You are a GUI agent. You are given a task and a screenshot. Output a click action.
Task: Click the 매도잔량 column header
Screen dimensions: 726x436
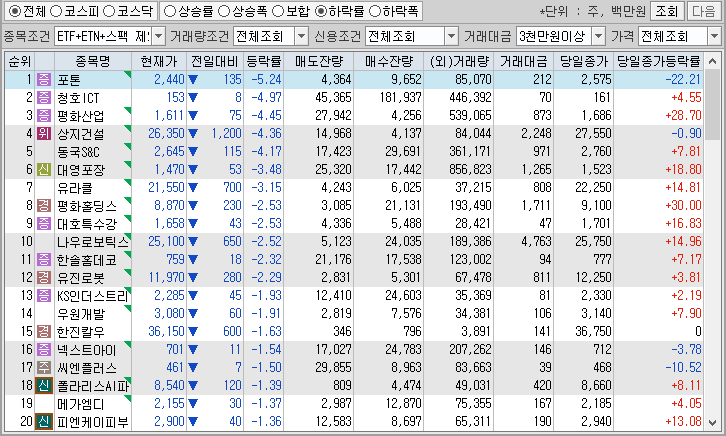(x=319, y=61)
